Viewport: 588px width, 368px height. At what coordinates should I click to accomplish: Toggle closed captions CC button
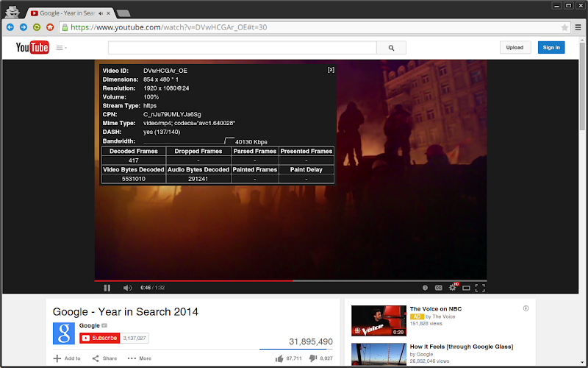tap(438, 288)
